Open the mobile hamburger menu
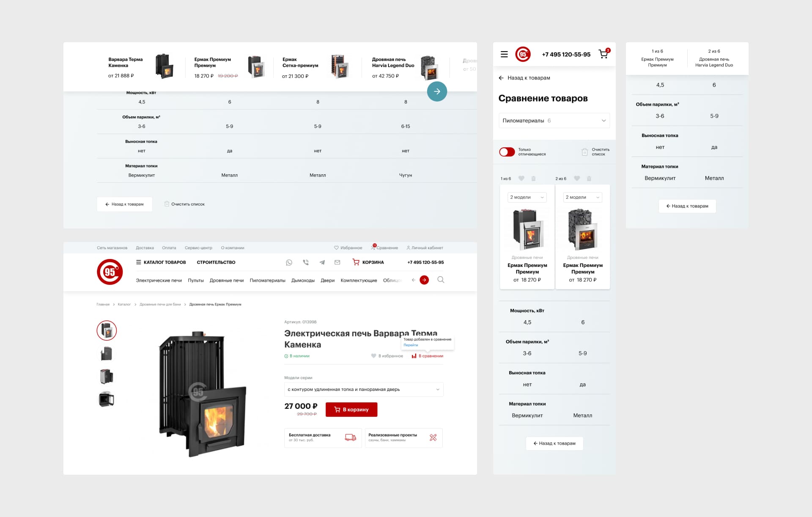 [x=504, y=54]
